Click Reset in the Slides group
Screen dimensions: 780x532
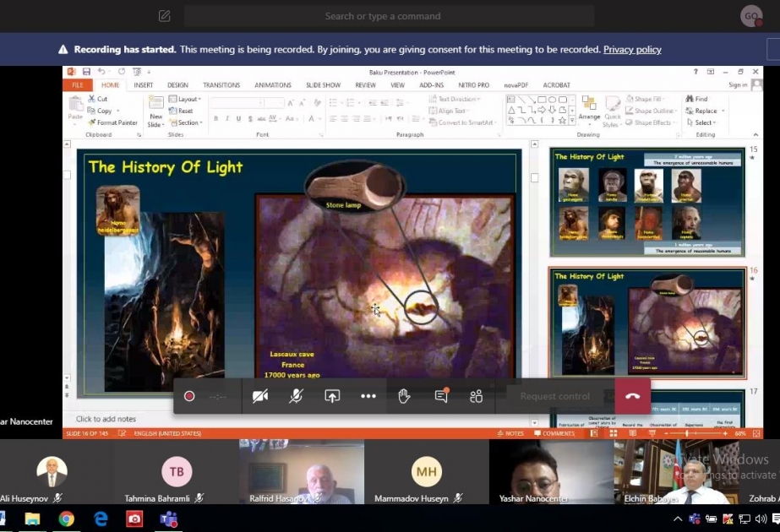[181, 111]
